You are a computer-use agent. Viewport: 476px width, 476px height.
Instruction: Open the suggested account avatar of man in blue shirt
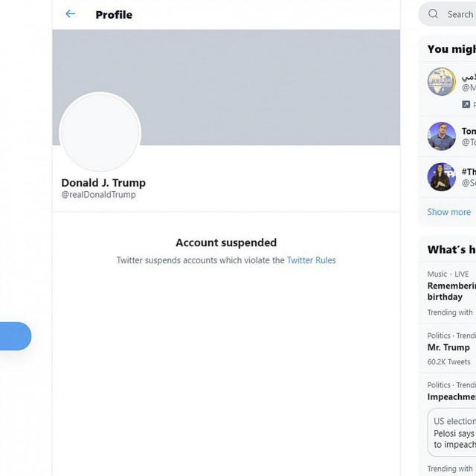[442, 136]
